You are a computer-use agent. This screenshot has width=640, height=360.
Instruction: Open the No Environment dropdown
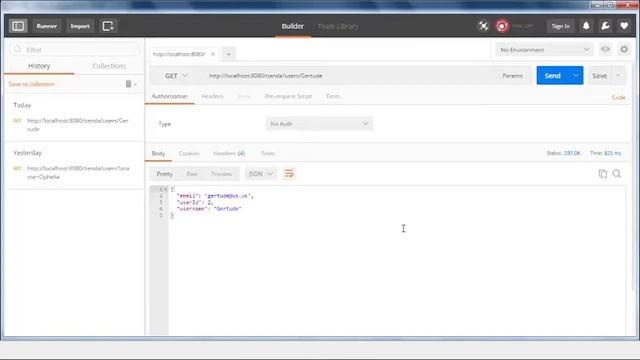(544, 50)
